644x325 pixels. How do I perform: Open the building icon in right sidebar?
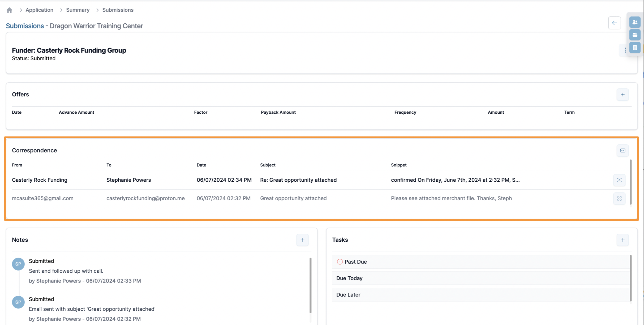[635, 48]
